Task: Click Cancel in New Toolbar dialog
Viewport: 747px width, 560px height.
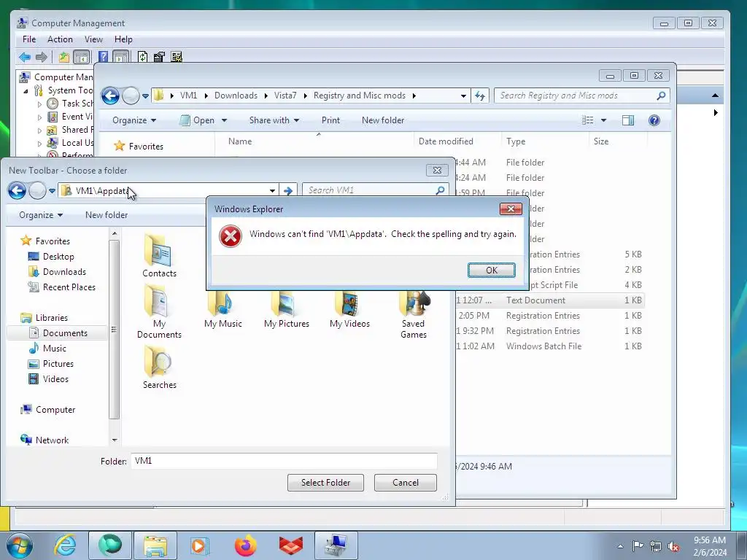Action: [406, 483]
